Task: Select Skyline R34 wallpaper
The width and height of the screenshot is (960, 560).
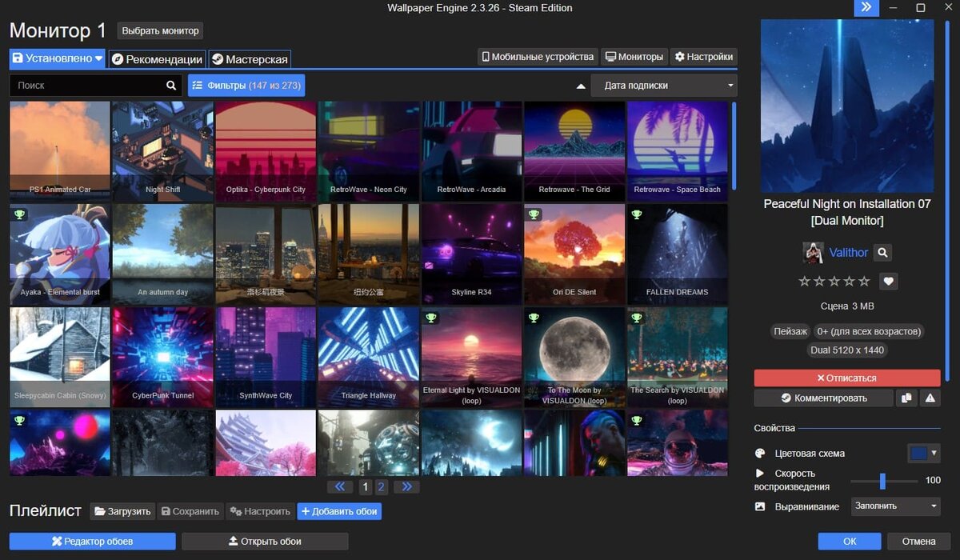Action: (472, 254)
